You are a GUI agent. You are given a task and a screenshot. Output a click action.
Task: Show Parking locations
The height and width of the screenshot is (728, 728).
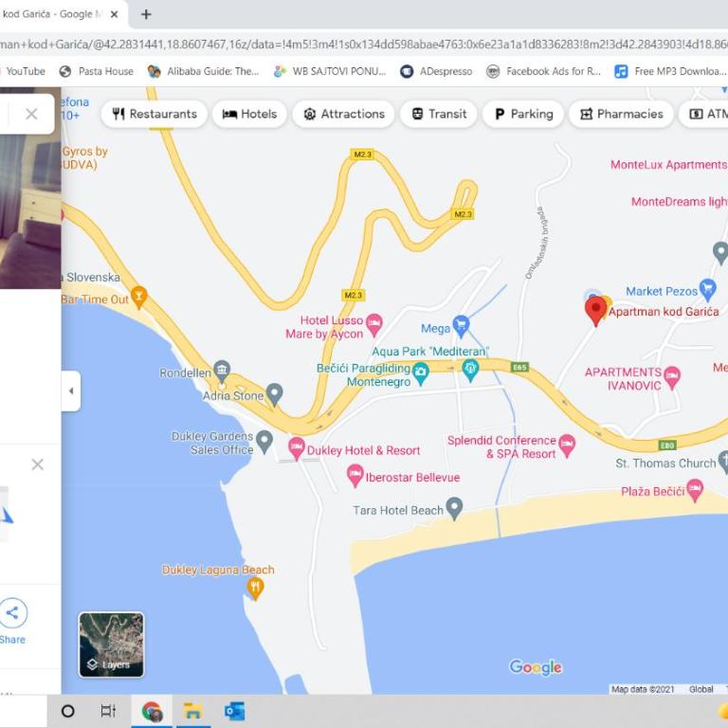point(523,114)
